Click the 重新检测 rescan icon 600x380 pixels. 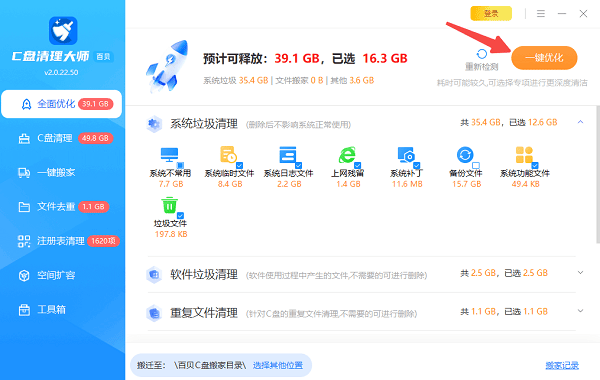click(482, 54)
